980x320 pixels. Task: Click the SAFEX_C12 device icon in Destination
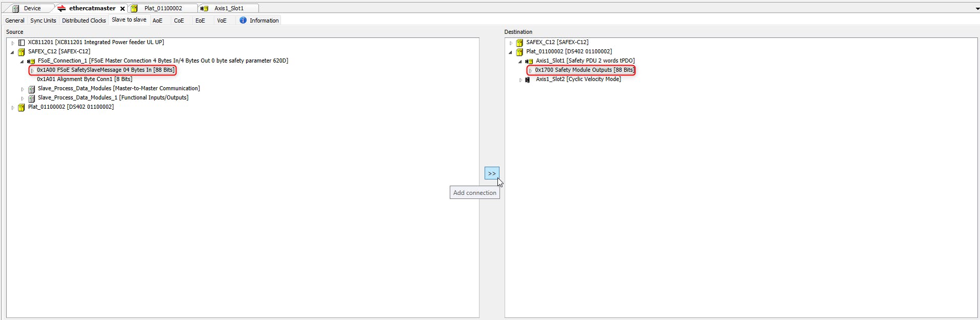click(x=519, y=43)
